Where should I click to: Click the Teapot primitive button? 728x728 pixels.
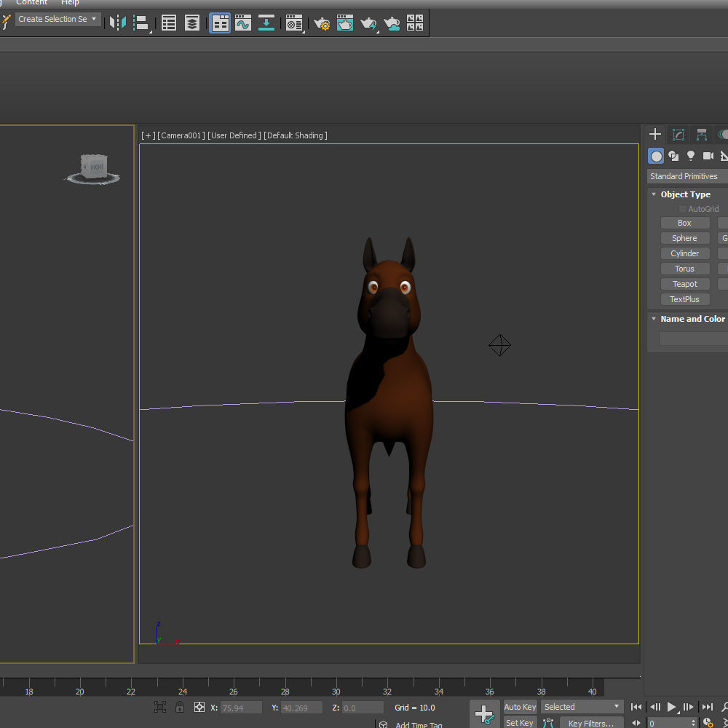(685, 284)
